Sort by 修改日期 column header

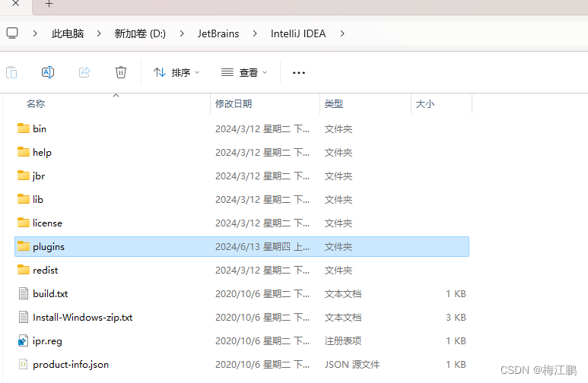(234, 104)
